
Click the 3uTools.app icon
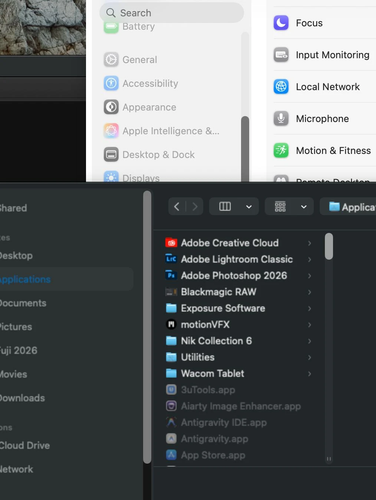coord(171,390)
